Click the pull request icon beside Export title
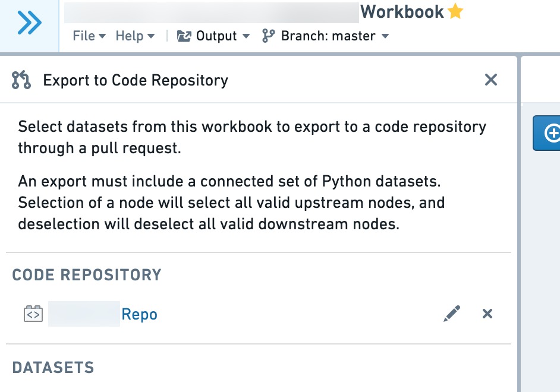Viewport: 560px width, 392px height. 21,80
